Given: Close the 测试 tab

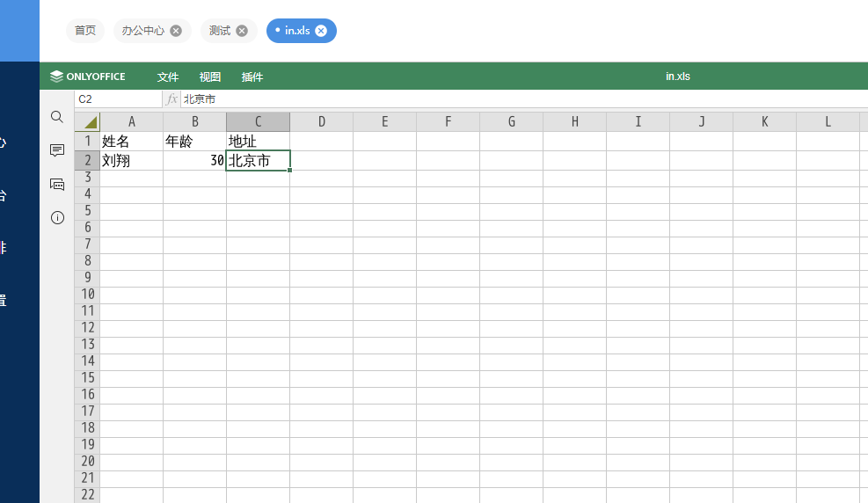Looking at the screenshot, I should click(x=242, y=31).
